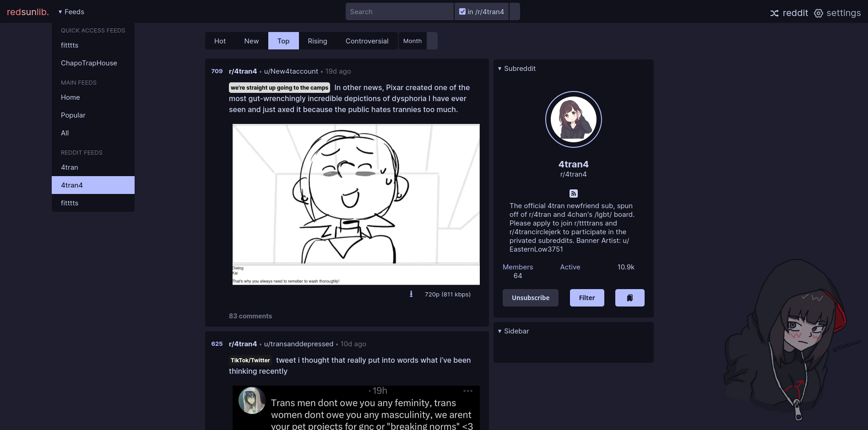The image size is (868, 430).
Task: Click the search submit button
Action: point(515,11)
